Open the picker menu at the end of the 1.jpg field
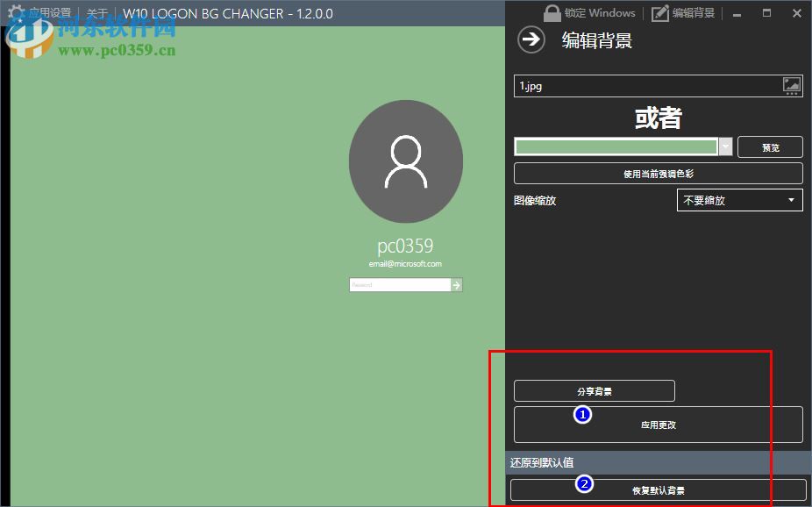Screen dimensions: 812x507 tap(792, 85)
